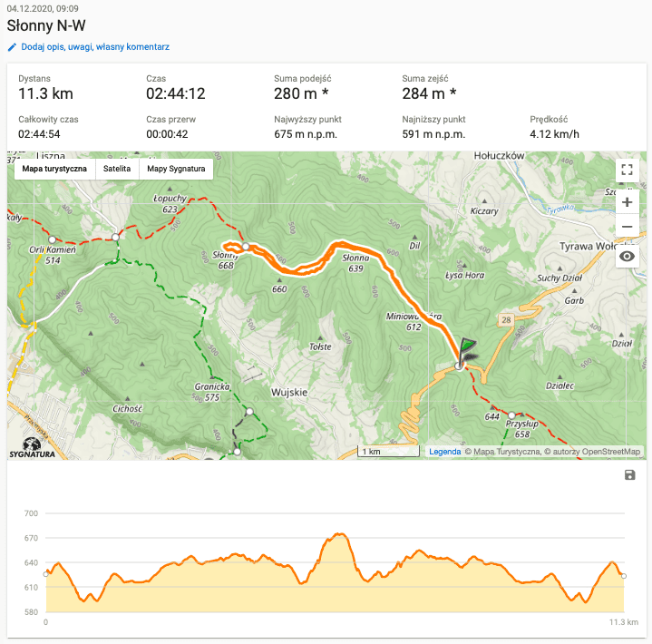Screen dimensions: 652x644
Task: Click the Słonny 668 waypoint marker
Action: (x=245, y=246)
